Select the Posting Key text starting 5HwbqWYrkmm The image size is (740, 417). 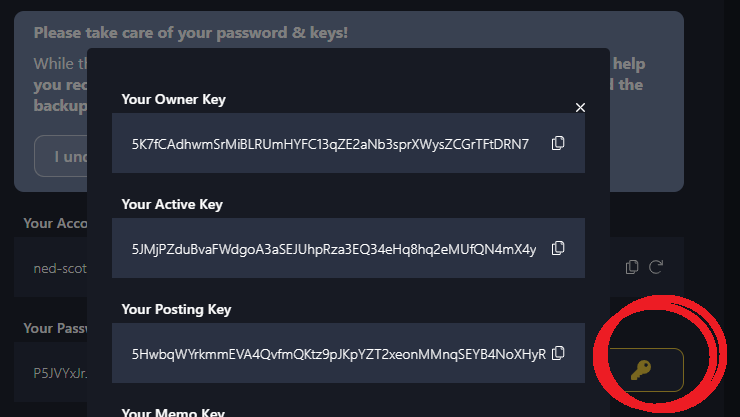click(x=338, y=354)
